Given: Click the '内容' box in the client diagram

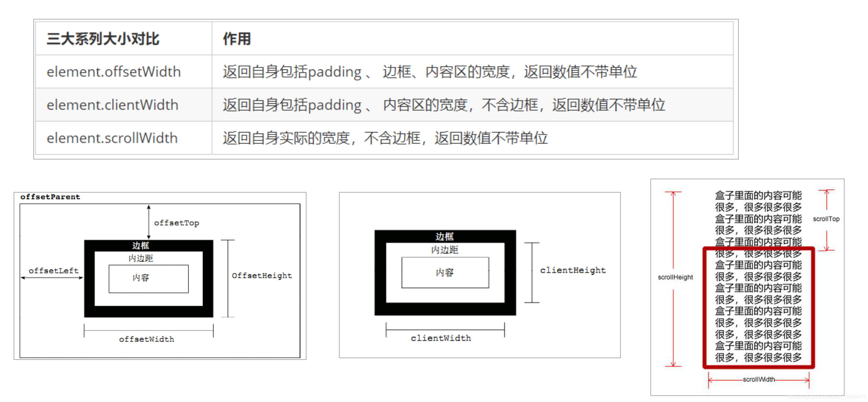Looking at the screenshot, I should tap(445, 273).
